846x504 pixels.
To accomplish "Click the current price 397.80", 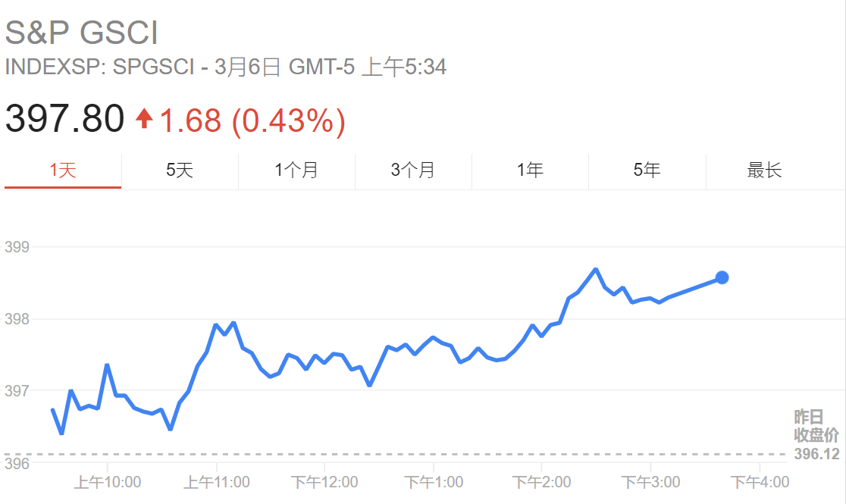I will click(64, 119).
